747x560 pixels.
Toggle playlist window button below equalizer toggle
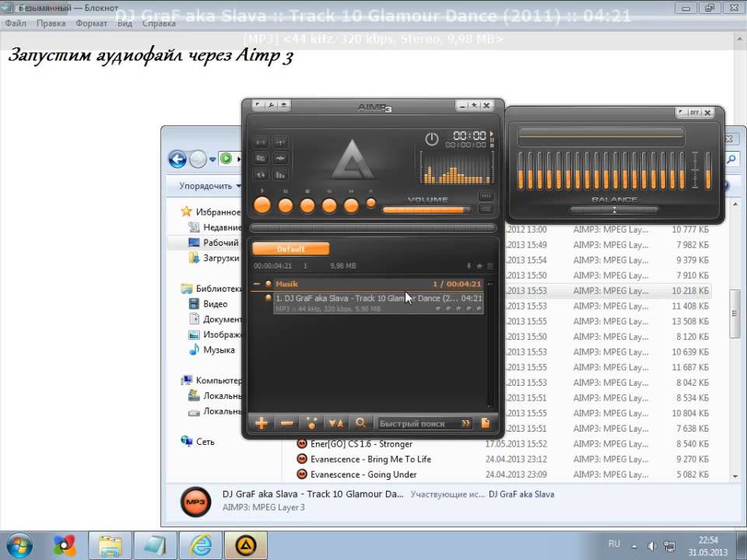pos(486,208)
